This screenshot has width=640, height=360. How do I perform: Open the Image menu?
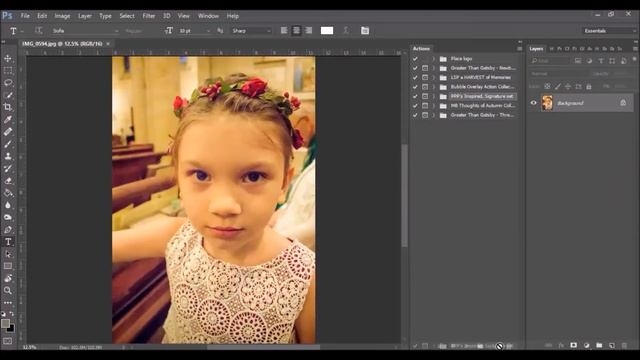62,16
